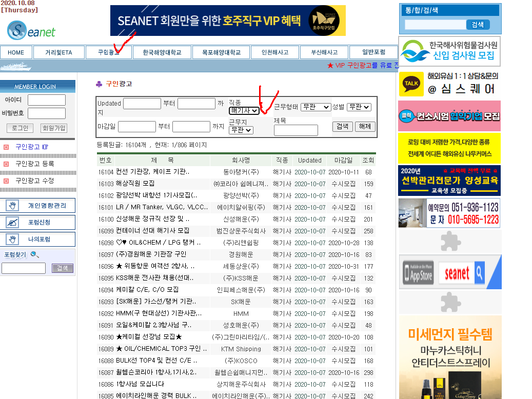Open the 근무지 dropdown
The width and height of the screenshot is (532, 399).
click(x=241, y=130)
